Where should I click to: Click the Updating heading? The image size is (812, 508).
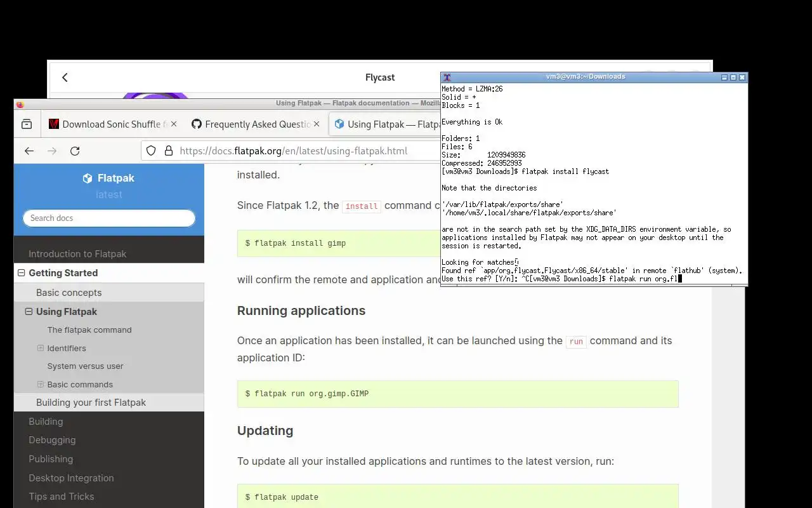(265, 431)
